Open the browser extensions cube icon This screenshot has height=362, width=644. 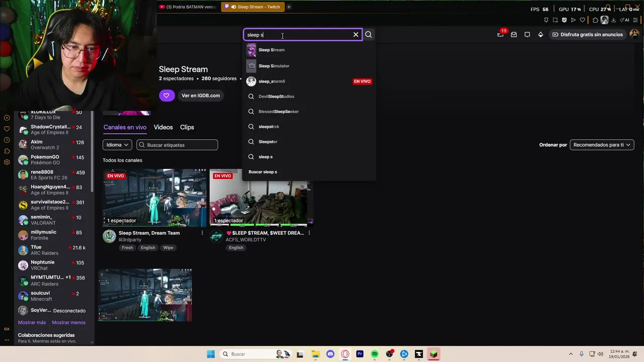(595, 20)
